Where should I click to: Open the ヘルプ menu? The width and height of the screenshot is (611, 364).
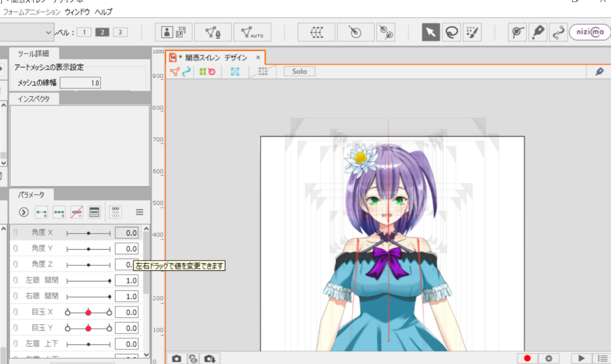pyautogui.click(x=103, y=12)
